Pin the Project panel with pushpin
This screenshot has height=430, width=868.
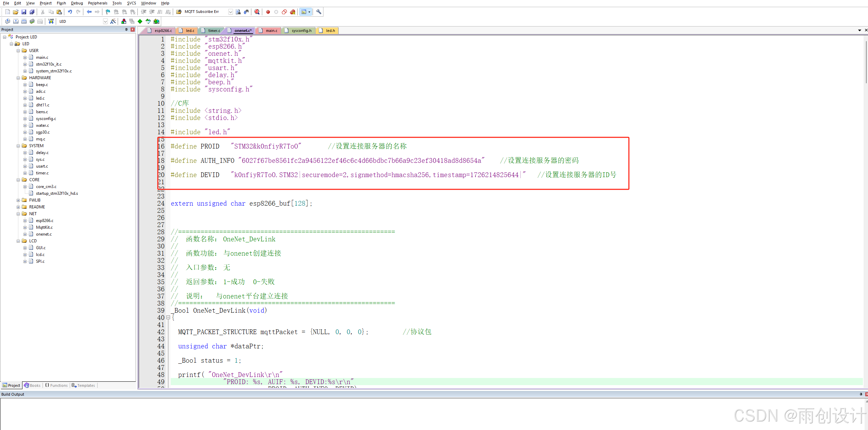(126, 30)
